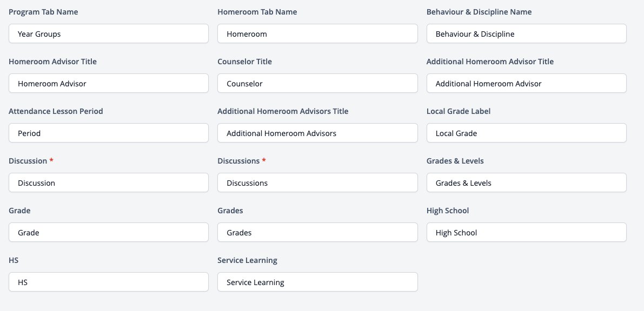Edit the Service Learning text box
Screen dimensions: 644x311
coord(317,282)
